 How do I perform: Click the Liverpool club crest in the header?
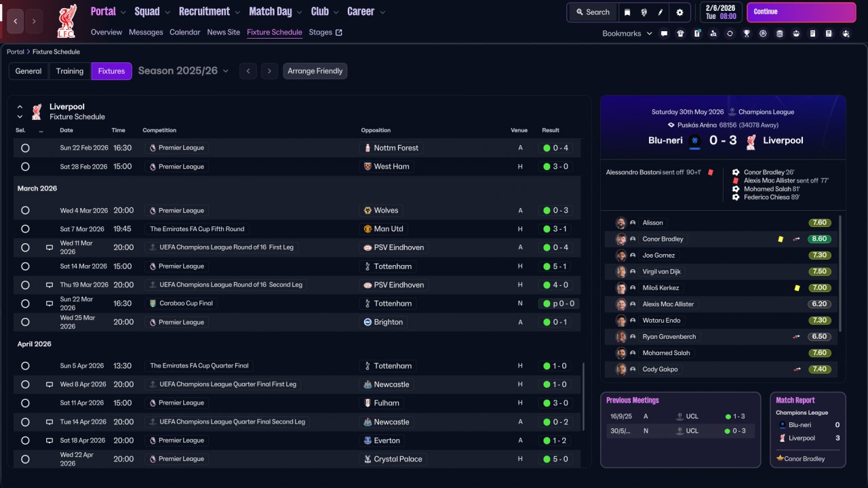(x=66, y=20)
